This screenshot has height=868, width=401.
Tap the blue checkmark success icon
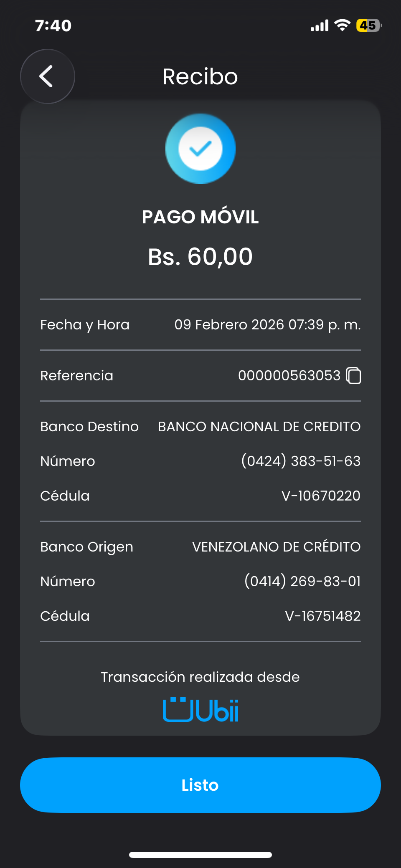pos(200,149)
